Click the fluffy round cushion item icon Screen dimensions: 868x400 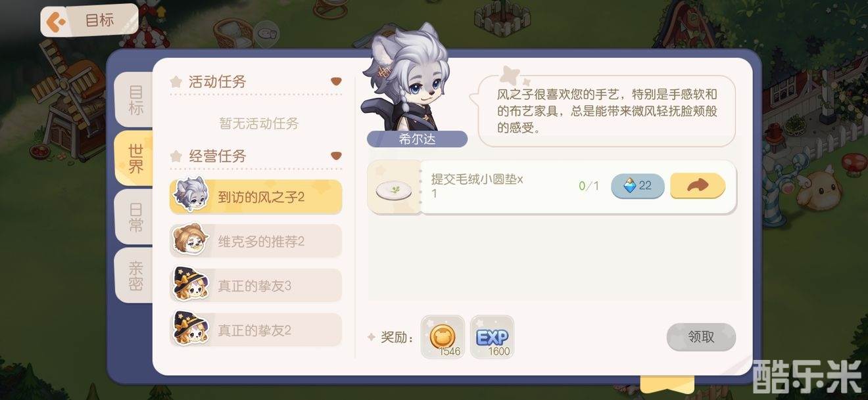(393, 190)
